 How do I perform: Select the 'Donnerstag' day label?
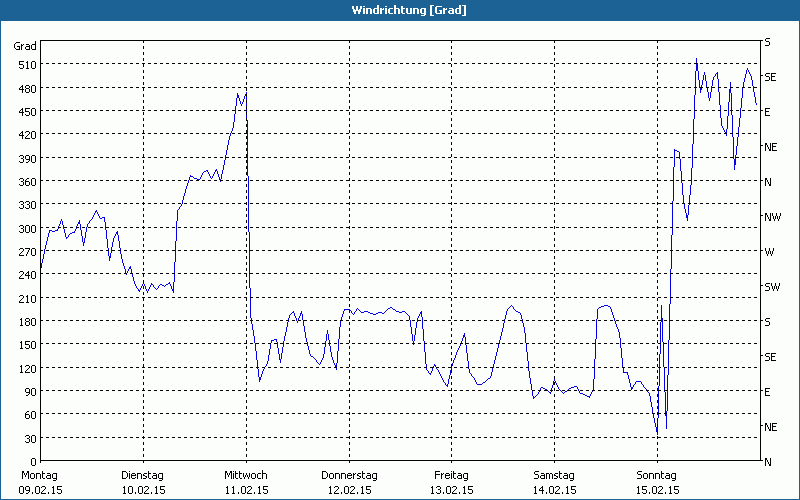[x=349, y=476]
